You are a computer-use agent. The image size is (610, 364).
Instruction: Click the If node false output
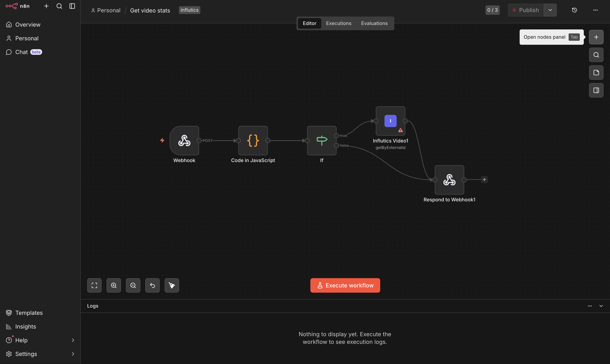336,146
